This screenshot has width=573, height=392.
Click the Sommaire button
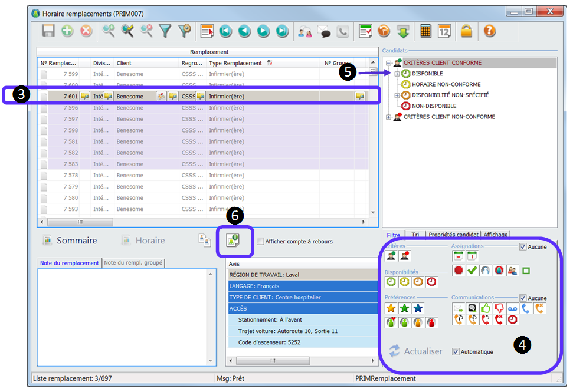[x=70, y=241]
